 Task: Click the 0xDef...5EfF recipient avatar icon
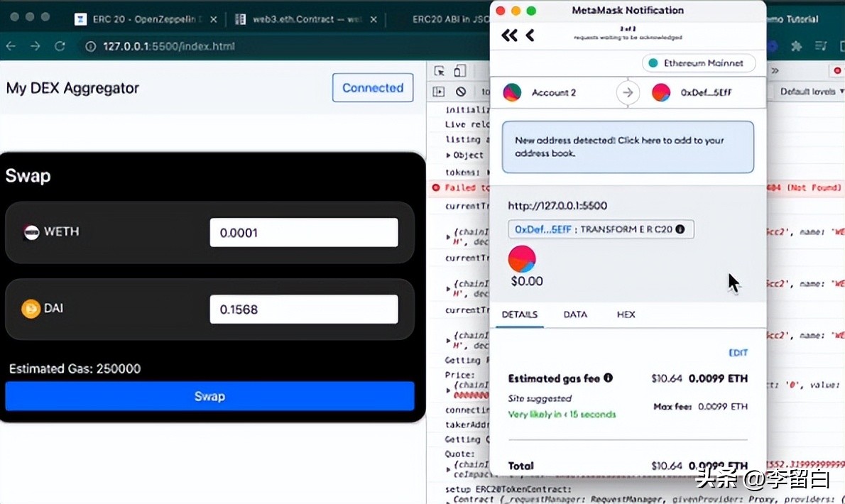tap(660, 92)
